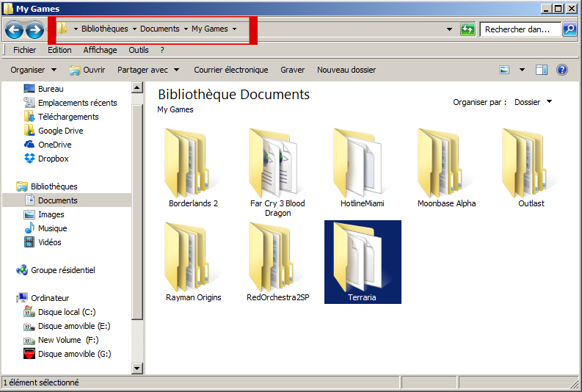
Task: Open the ? help menu
Action: [162, 50]
